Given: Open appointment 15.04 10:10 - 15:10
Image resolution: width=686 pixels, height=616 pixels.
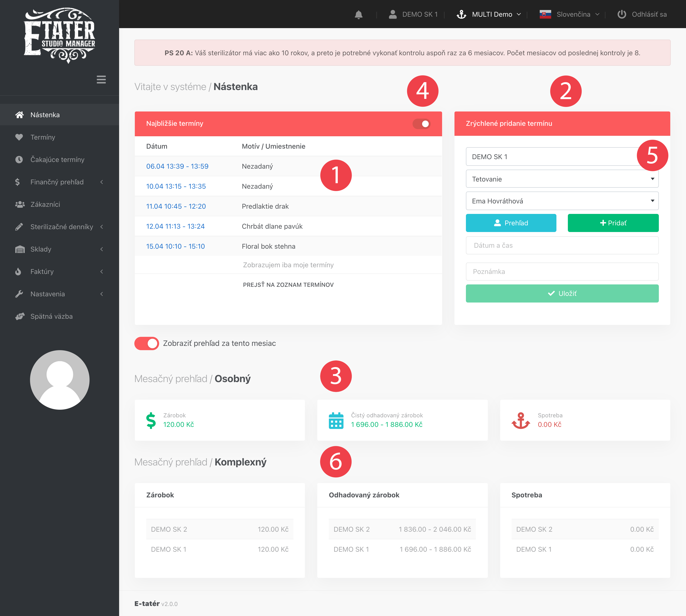Looking at the screenshot, I should point(175,246).
